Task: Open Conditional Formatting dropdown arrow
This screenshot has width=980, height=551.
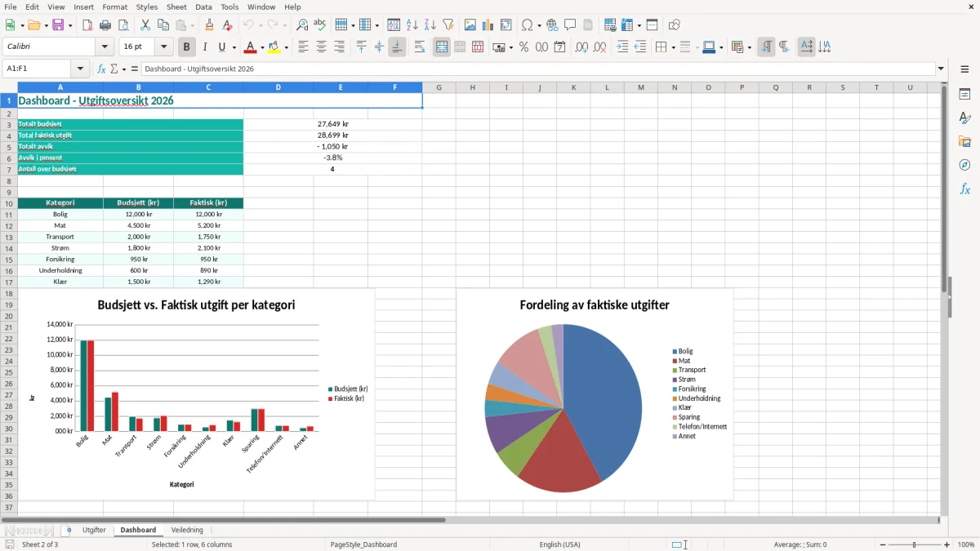Action: point(749,47)
